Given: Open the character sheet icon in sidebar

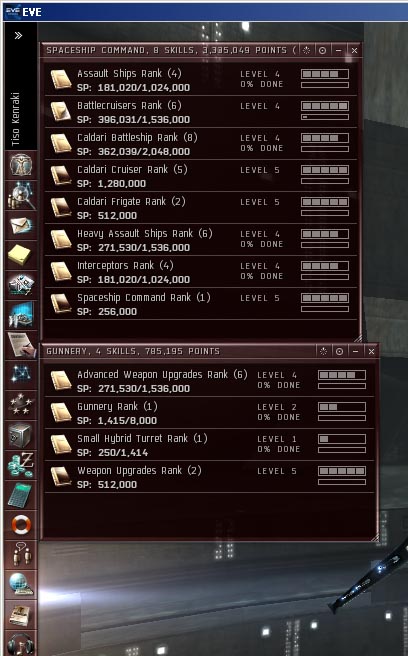Looking at the screenshot, I should coord(21,165).
